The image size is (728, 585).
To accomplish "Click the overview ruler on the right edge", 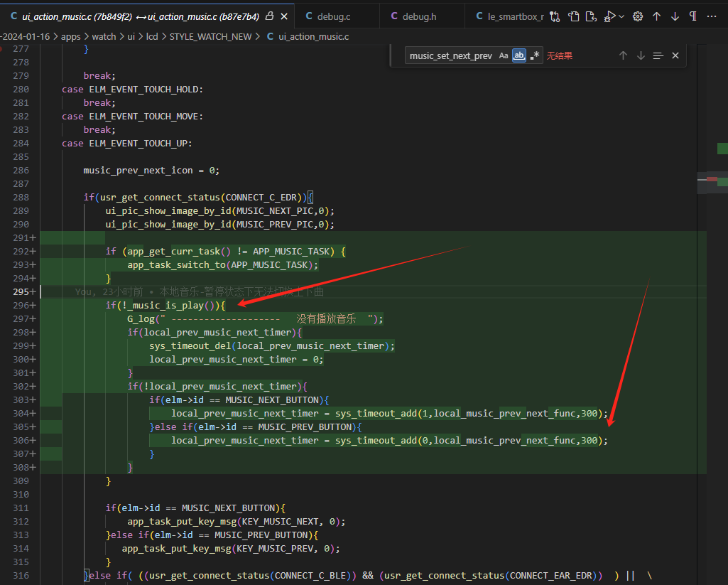I will [x=717, y=315].
